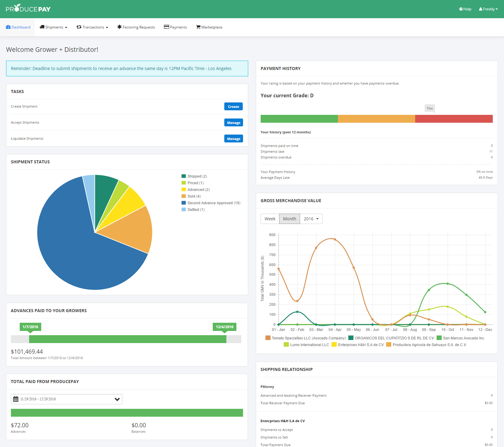Select Month view for GMV chart

tap(289, 219)
